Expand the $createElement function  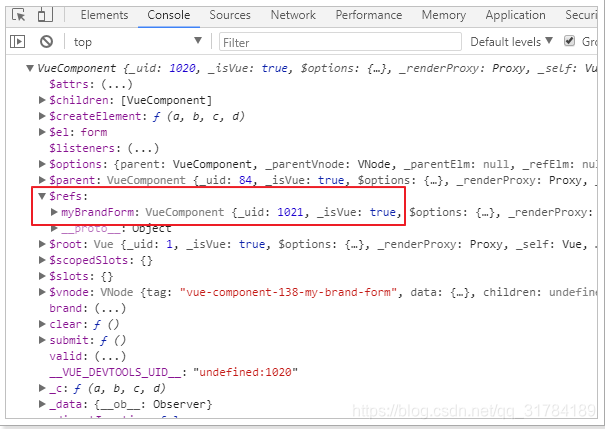(x=42, y=116)
